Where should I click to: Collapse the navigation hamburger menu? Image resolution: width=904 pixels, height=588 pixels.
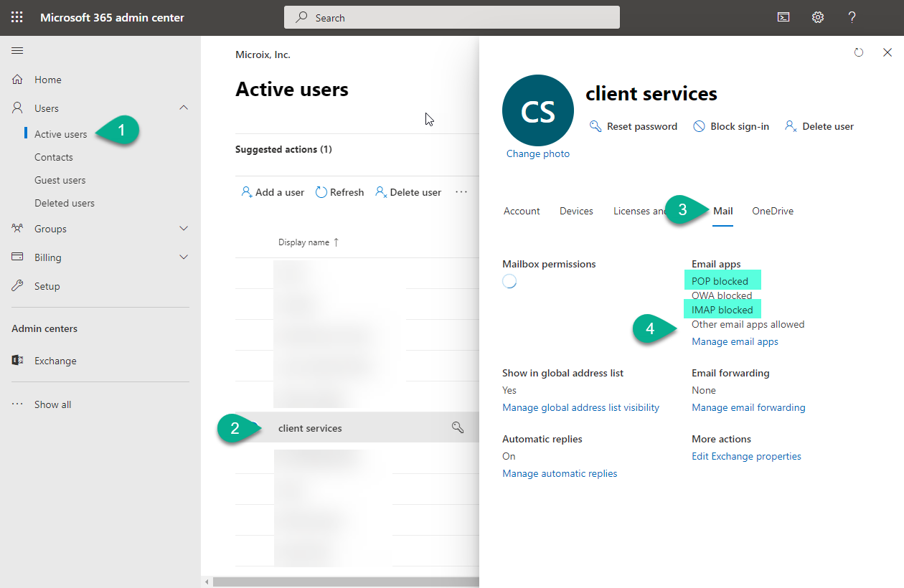pos(17,50)
